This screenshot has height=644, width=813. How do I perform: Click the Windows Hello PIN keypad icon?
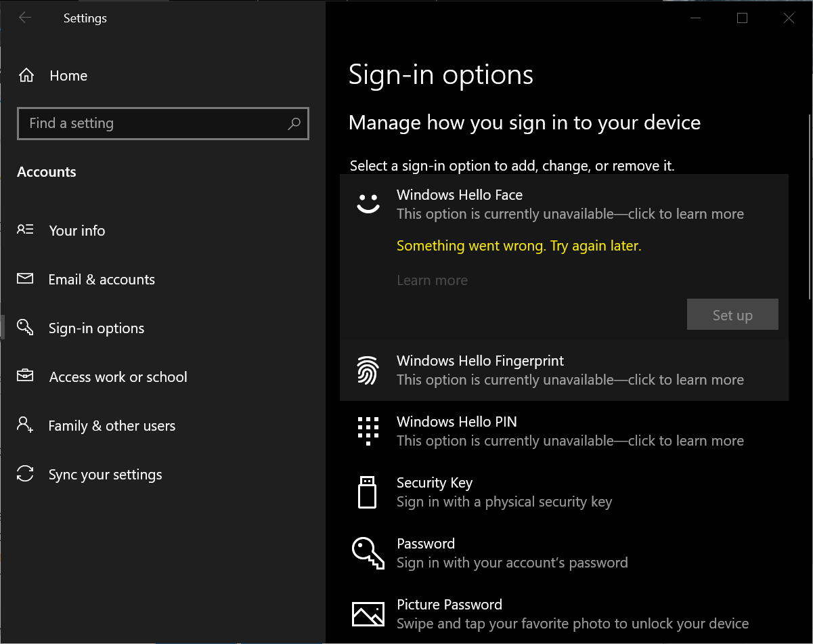point(368,431)
